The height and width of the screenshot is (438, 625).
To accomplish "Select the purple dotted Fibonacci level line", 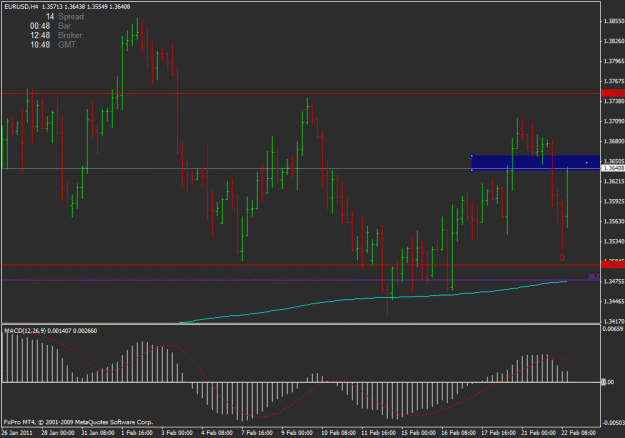I will (301, 280).
